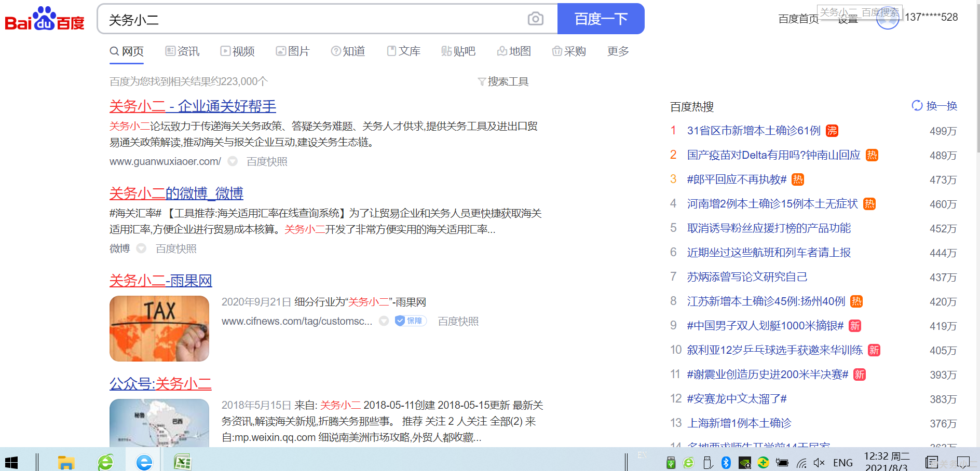Open the taskbar clock 12:32 calendar
The height and width of the screenshot is (471, 980).
pyautogui.click(x=887, y=461)
